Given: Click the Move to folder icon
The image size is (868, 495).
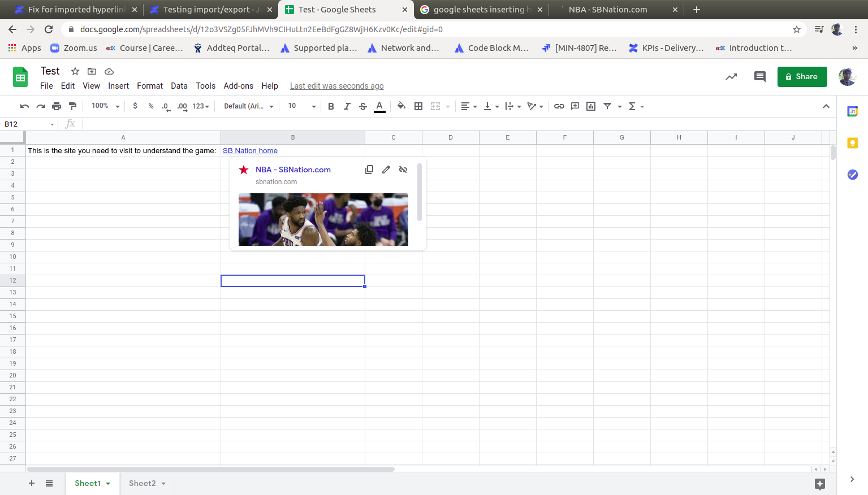Looking at the screenshot, I should (x=92, y=71).
